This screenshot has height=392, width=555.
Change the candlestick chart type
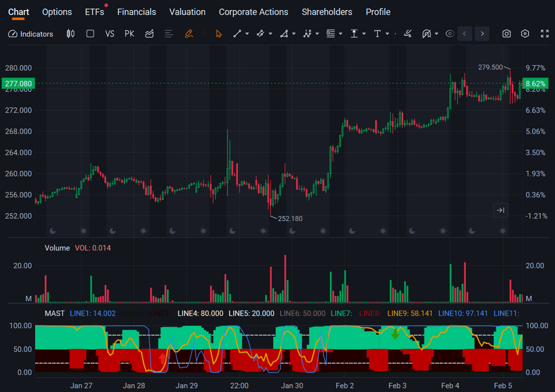tap(70, 34)
